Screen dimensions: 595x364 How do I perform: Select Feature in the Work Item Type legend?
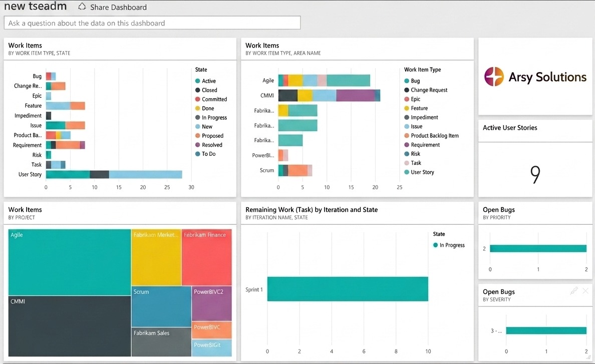416,108
